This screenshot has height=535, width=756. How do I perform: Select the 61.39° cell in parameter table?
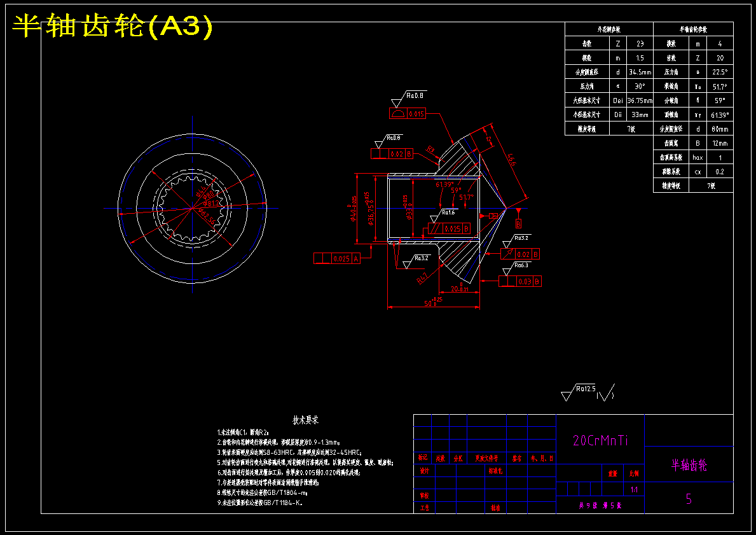720,115
